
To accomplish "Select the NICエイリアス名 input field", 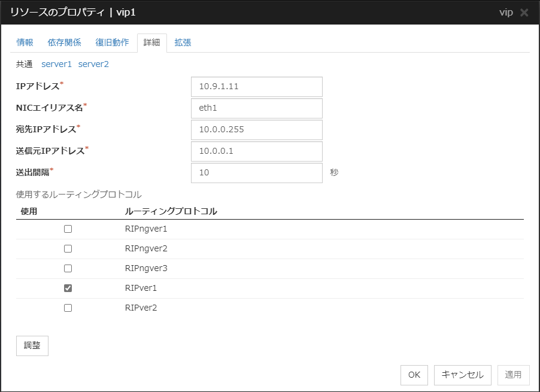I will pos(256,108).
